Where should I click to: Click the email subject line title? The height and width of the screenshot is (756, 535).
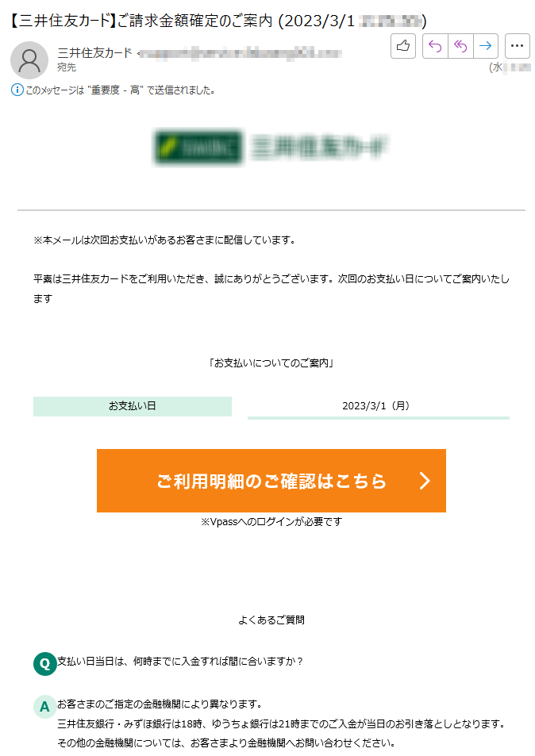[x=218, y=21]
